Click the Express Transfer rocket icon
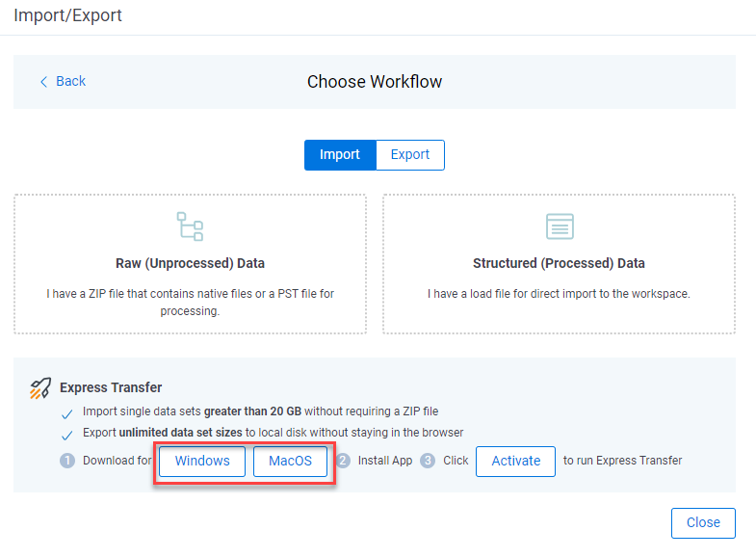The image size is (756, 557). tap(40, 388)
